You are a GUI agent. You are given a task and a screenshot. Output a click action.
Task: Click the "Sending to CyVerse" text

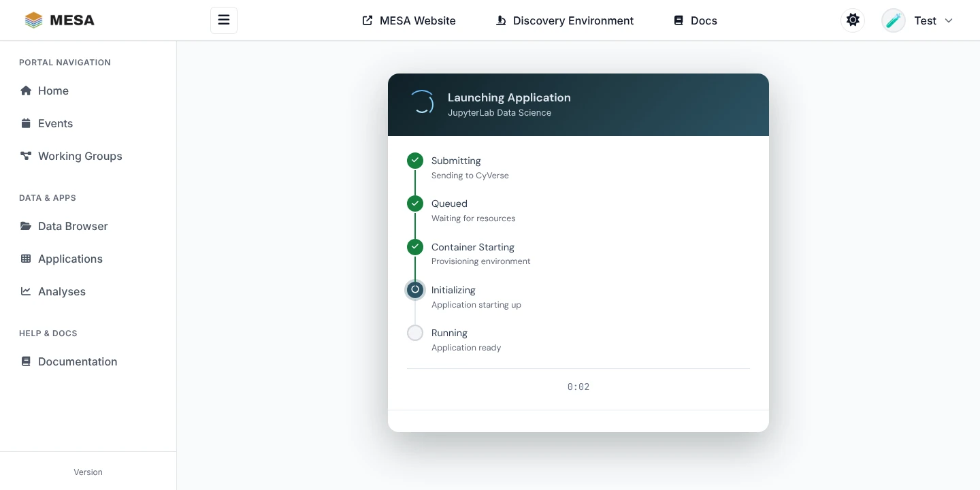click(x=470, y=176)
